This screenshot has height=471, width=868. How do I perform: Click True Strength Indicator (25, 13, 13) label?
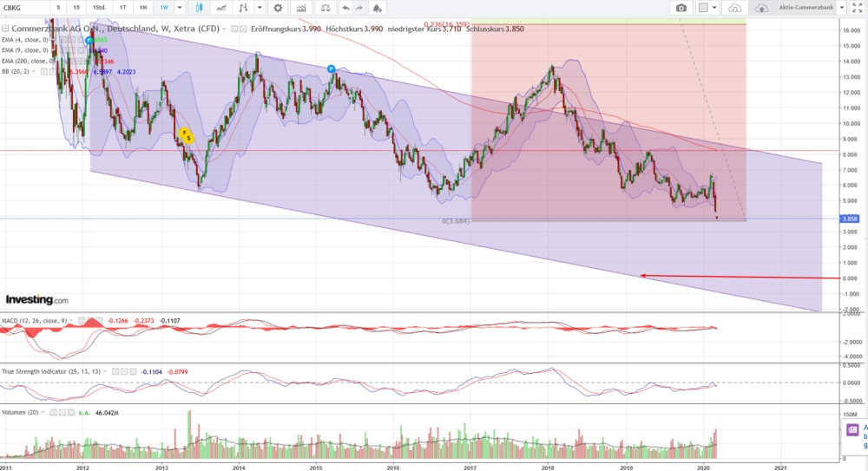coord(51,371)
